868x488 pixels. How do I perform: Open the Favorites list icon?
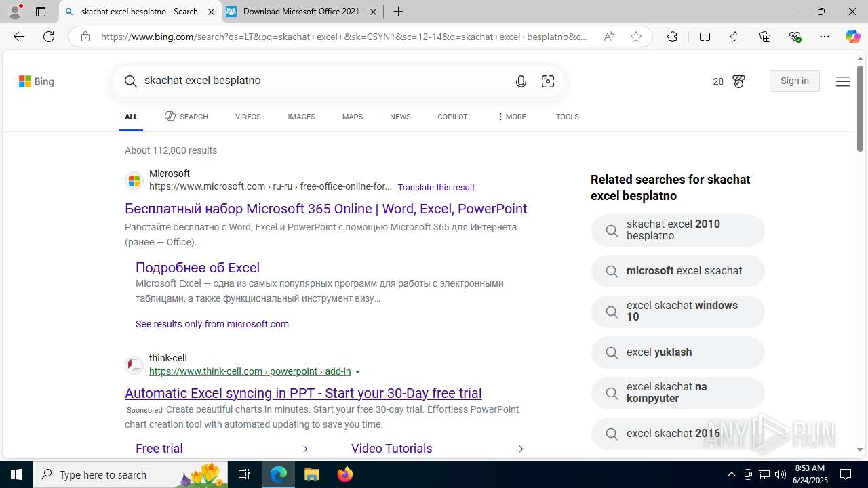(735, 37)
